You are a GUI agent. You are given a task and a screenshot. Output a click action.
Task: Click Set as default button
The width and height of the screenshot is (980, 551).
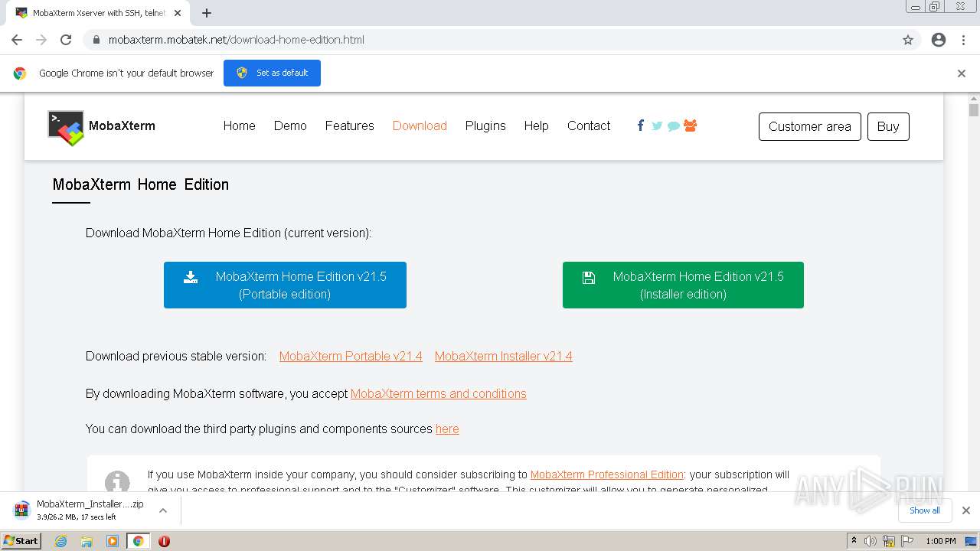coord(272,73)
